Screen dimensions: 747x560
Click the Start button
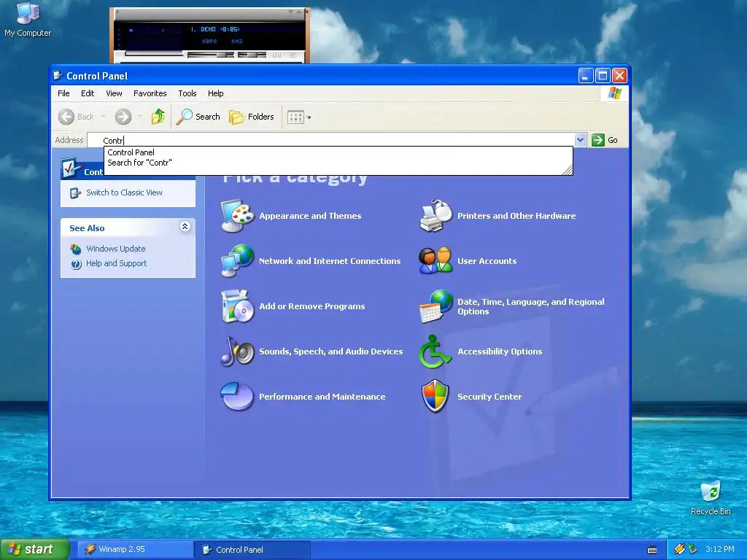[35, 549]
